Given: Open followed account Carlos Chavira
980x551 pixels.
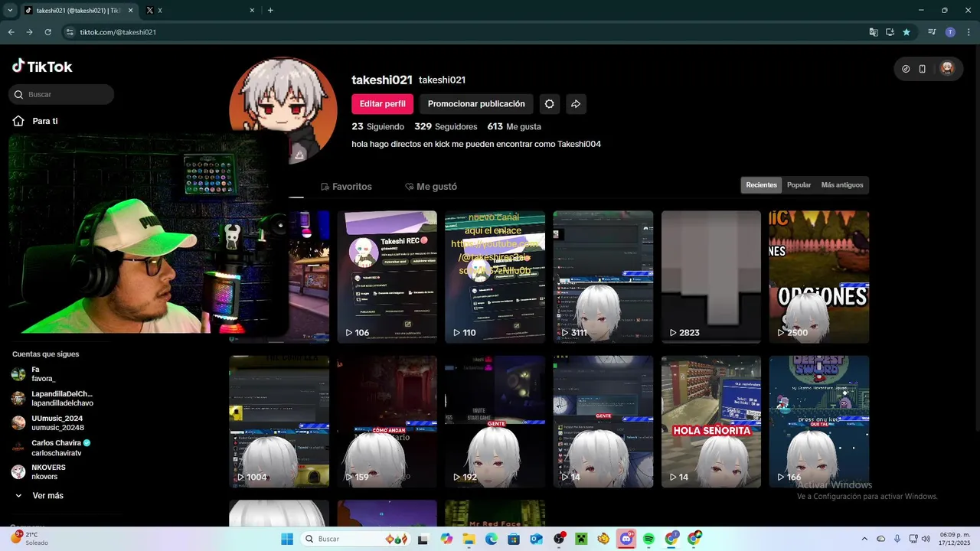Looking at the screenshot, I should [x=51, y=448].
